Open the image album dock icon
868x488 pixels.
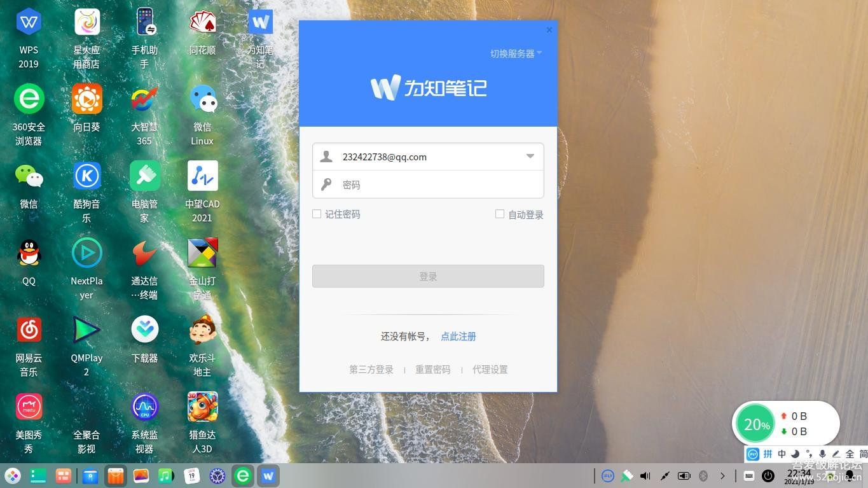pyautogui.click(x=141, y=475)
